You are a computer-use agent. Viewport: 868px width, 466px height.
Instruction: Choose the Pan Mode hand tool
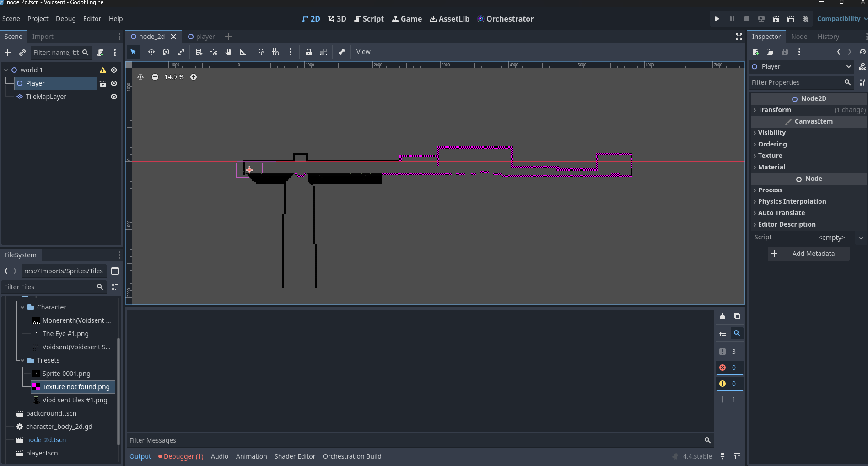(228, 52)
